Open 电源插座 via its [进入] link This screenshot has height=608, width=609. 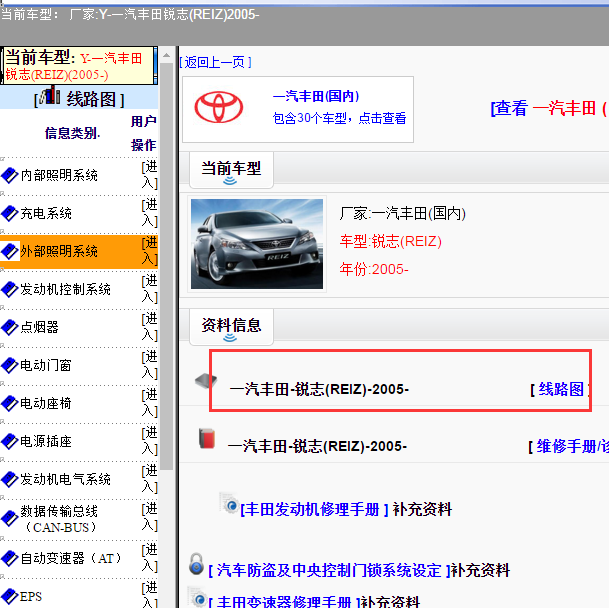pos(150,441)
